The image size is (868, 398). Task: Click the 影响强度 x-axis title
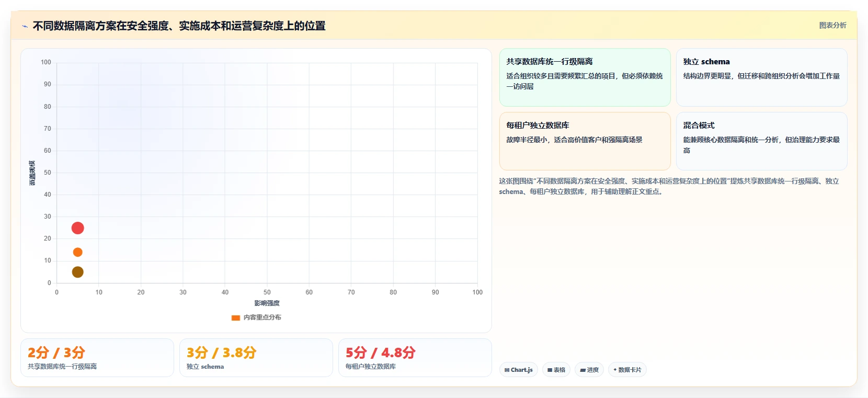click(267, 303)
